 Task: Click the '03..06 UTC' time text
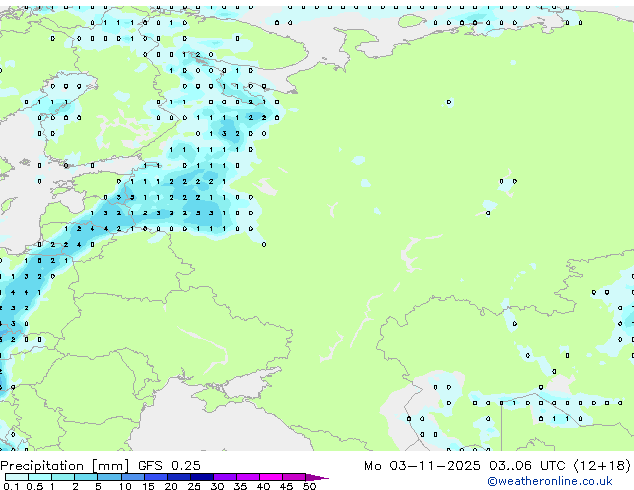527,466
